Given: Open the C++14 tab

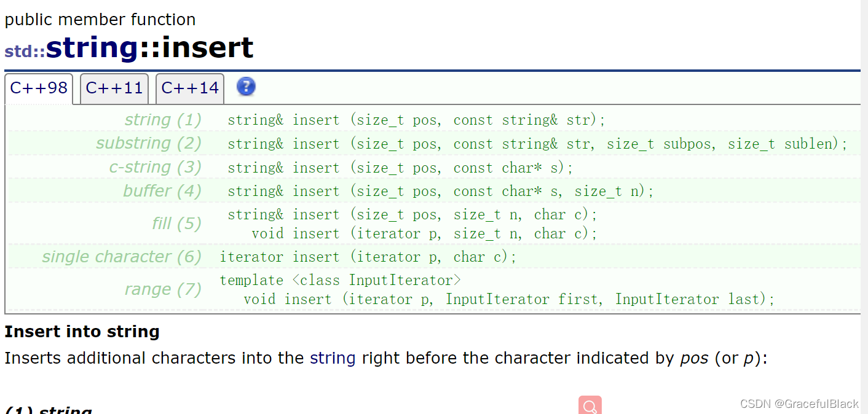Looking at the screenshot, I should coord(190,88).
